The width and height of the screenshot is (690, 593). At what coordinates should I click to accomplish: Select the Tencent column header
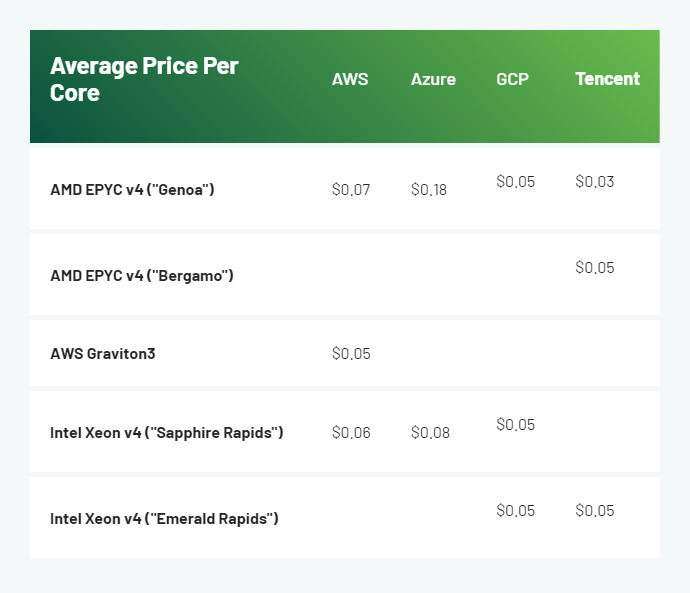(x=607, y=79)
